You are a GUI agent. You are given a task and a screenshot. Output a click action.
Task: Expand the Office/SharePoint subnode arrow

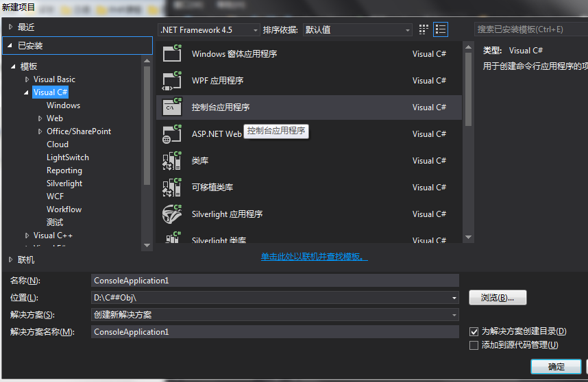pyautogui.click(x=40, y=131)
